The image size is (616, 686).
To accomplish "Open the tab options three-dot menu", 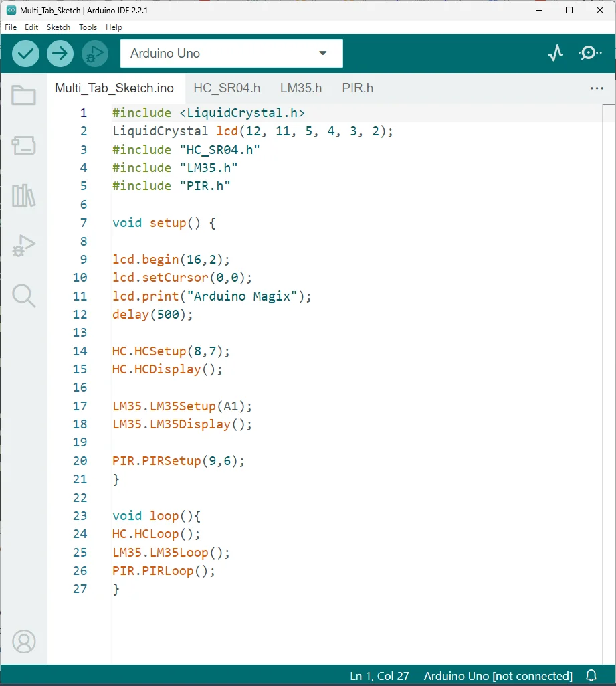I will 597,88.
